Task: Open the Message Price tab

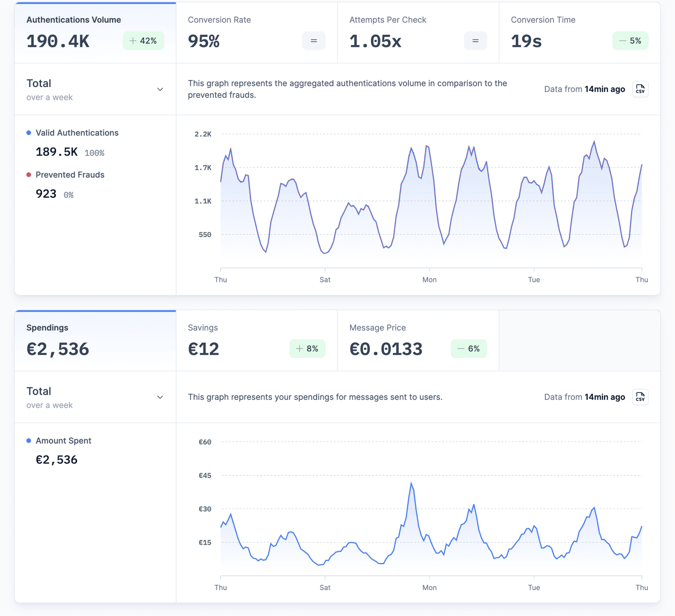Action: point(418,341)
